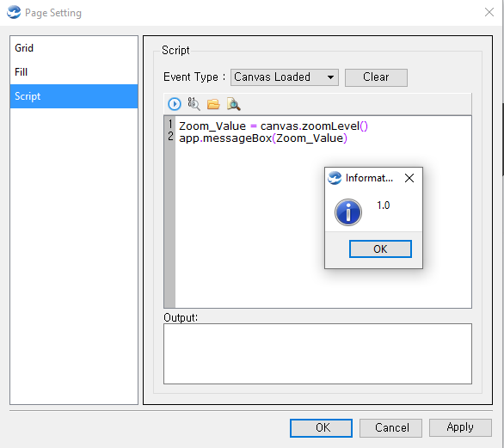
Task: Confirm the 1.0 message with OK
Action: click(x=380, y=249)
